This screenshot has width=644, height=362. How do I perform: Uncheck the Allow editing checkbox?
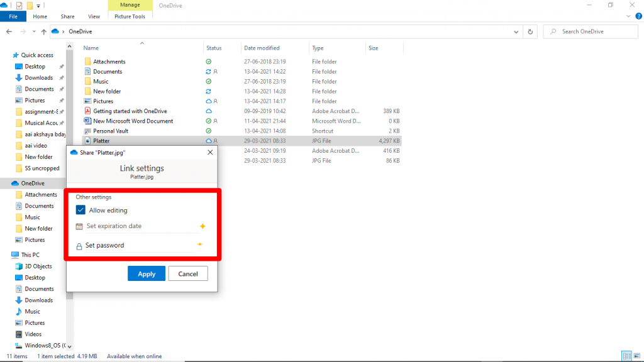pyautogui.click(x=80, y=211)
